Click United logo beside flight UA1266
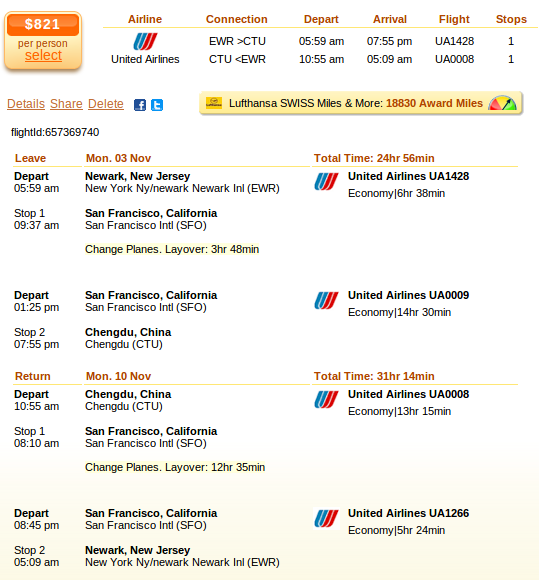 tap(326, 519)
